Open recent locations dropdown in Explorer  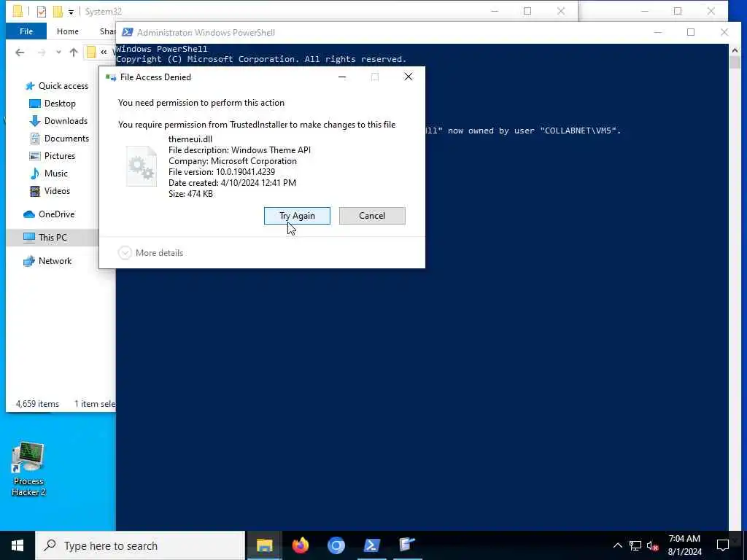click(x=58, y=52)
